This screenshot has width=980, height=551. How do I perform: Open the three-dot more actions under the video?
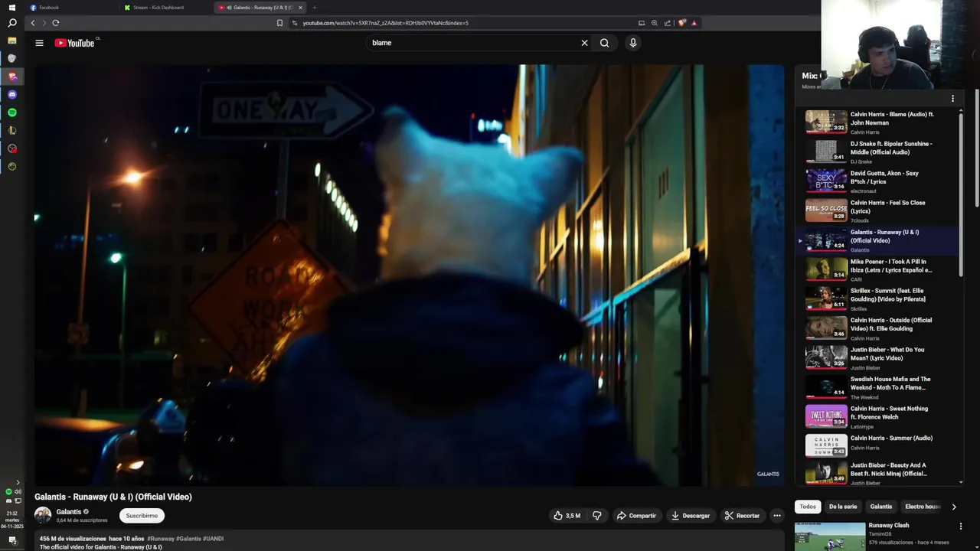tap(776, 516)
